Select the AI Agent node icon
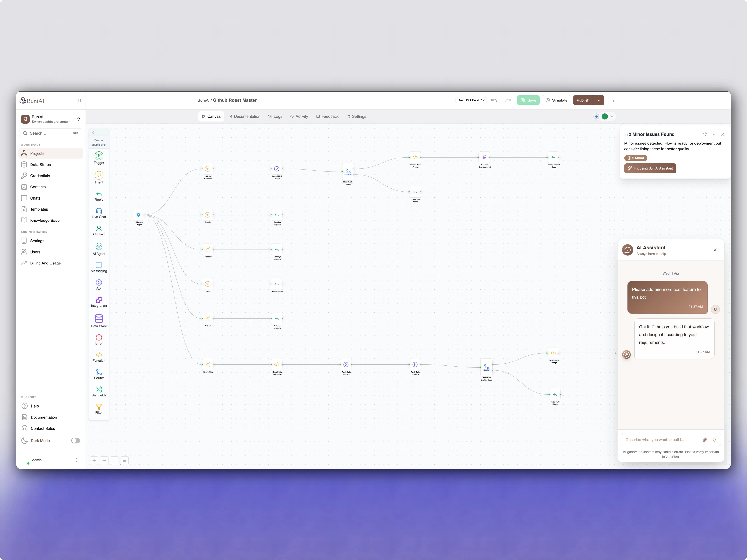Viewport: 747px width, 560px height. tap(99, 247)
